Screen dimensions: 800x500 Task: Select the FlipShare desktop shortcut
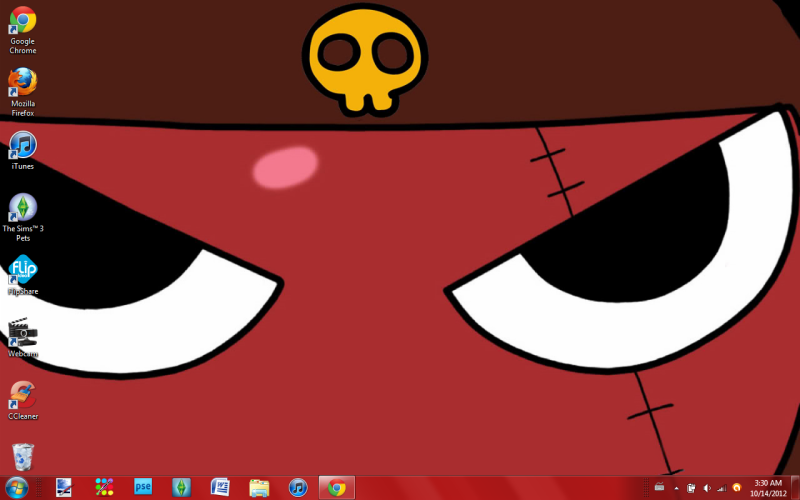click(x=22, y=275)
